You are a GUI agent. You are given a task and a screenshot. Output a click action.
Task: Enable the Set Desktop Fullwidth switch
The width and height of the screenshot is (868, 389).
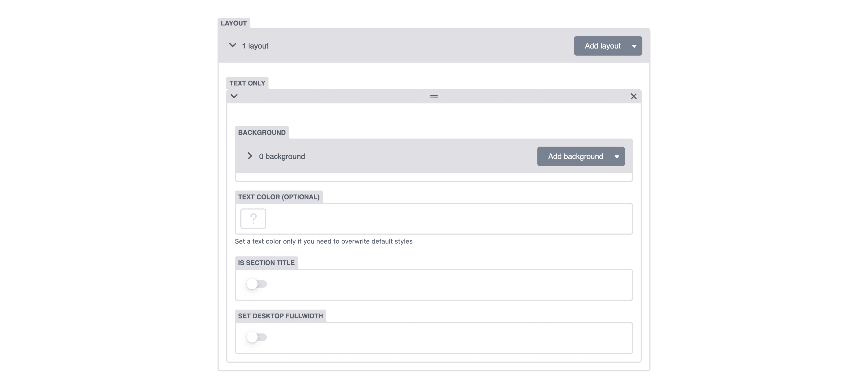point(257,337)
